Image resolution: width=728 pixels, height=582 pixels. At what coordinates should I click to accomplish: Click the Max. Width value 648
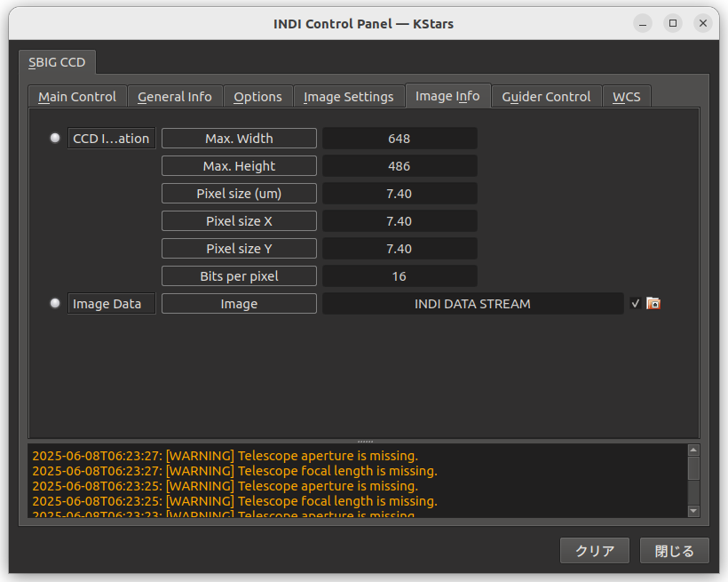(x=400, y=139)
